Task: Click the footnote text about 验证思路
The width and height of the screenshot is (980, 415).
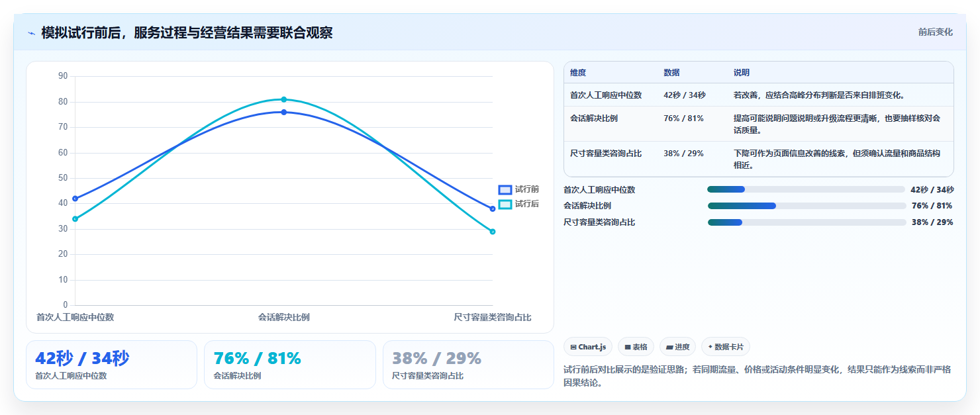Action: pos(757,376)
